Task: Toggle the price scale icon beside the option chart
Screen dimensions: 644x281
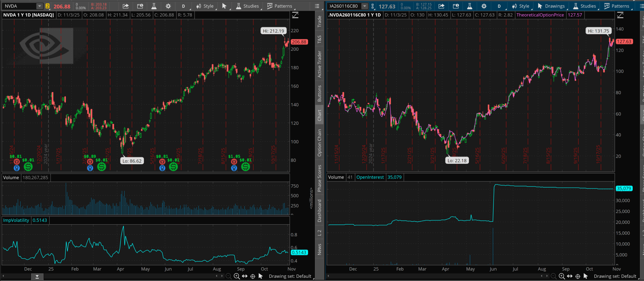Action: coord(620,15)
